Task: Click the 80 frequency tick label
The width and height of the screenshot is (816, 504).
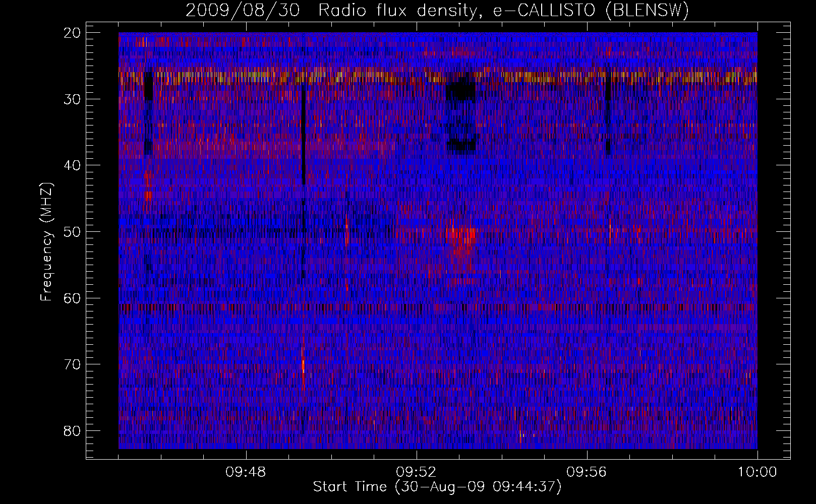Action: pos(73,431)
